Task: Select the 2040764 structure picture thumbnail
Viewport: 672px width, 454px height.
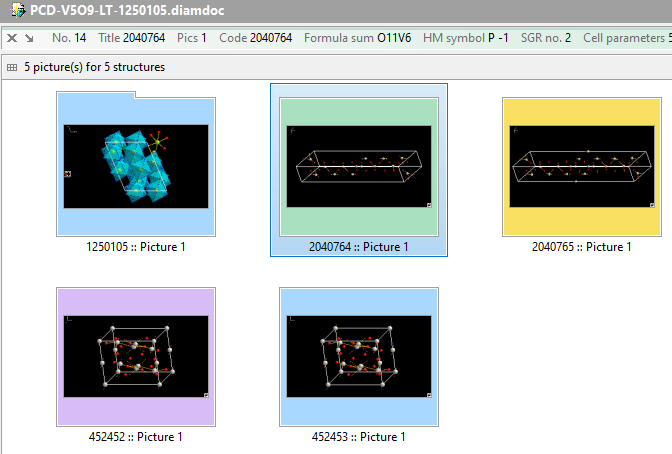Action: click(x=358, y=165)
